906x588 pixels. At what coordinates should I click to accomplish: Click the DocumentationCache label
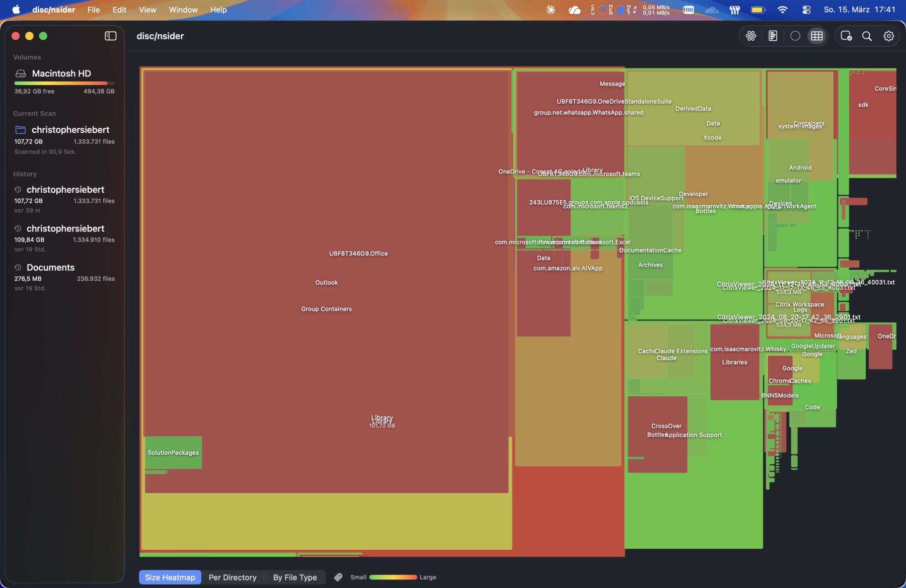650,250
